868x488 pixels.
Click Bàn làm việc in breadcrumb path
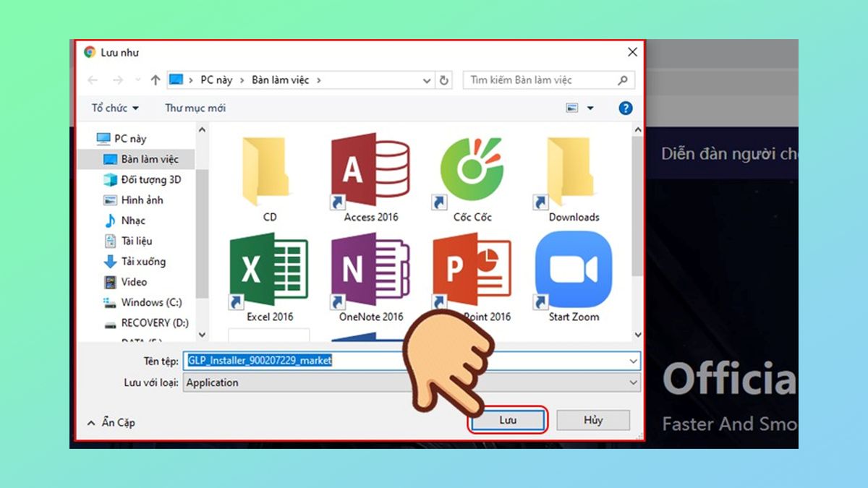tap(281, 80)
